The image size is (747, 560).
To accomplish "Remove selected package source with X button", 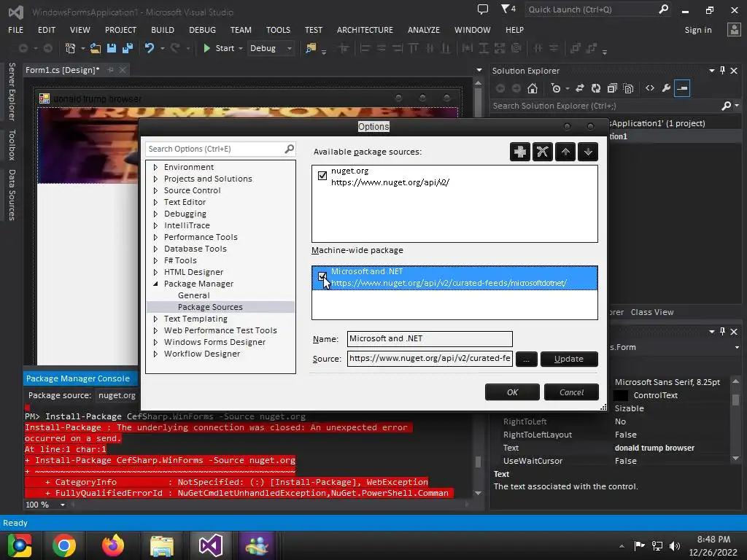I will click(542, 152).
